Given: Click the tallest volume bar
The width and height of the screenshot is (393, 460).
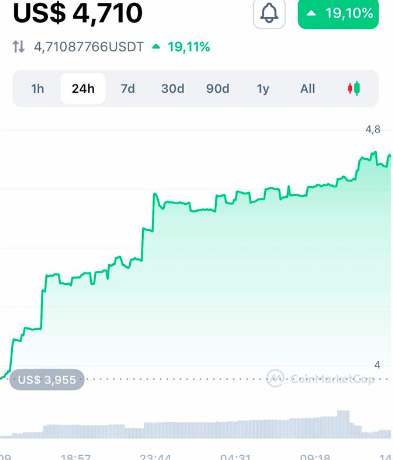Looking at the screenshot, I should pyautogui.click(x=343, y=424).
